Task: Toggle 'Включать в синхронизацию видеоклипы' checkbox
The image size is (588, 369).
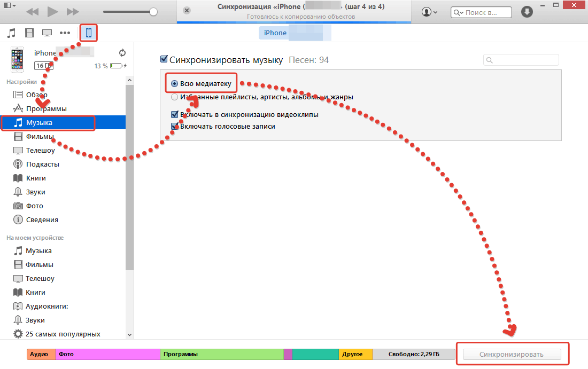Action: 174,114
